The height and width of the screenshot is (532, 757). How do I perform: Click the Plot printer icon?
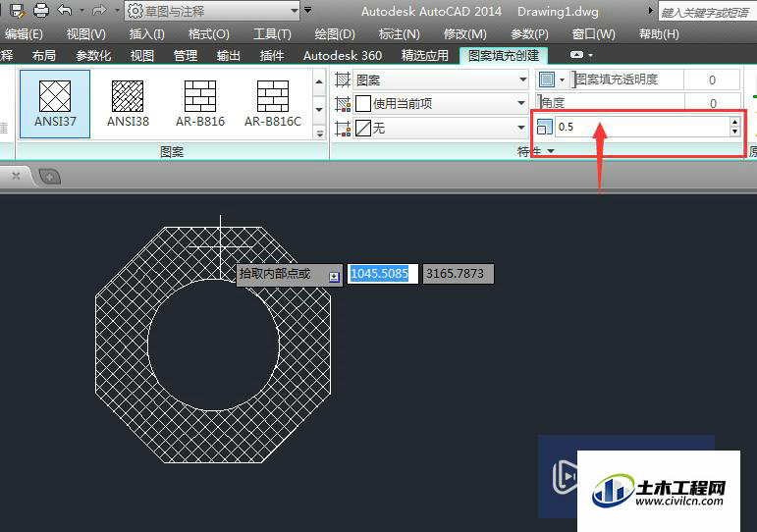(41, 10)
